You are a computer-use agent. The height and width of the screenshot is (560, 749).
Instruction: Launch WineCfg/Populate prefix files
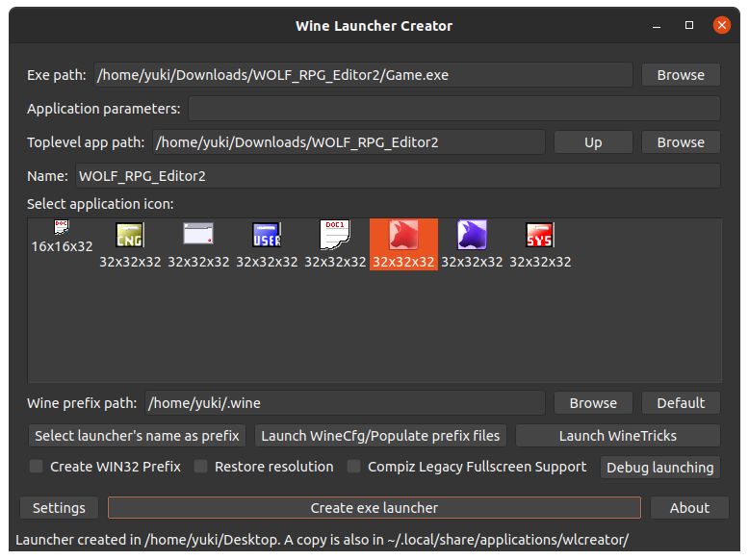(x=380, y=436)
